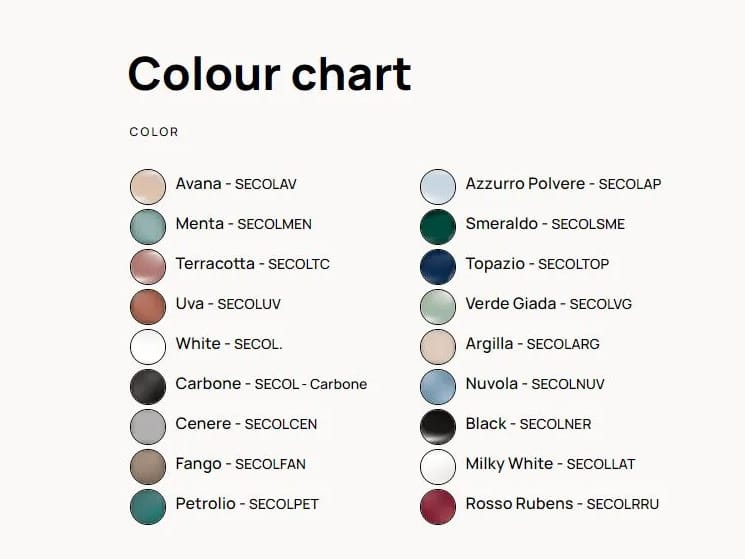Choose the Carbone colour swatch
745x559 pixels.
tap(147, 387)
